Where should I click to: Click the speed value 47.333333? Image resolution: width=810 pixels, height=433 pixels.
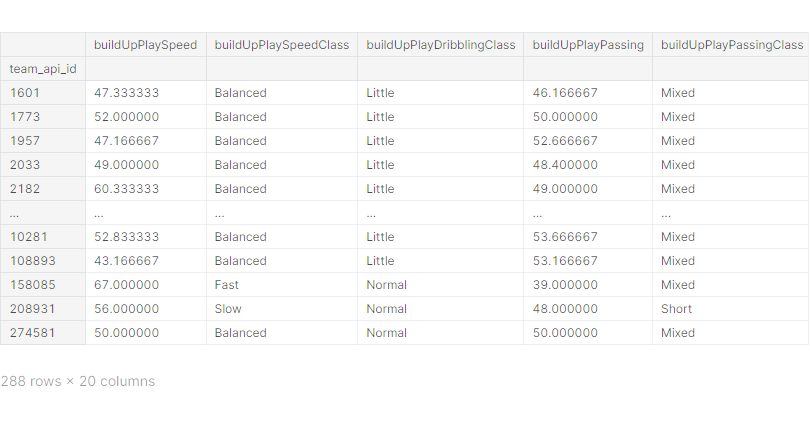(x=127, y=93)
